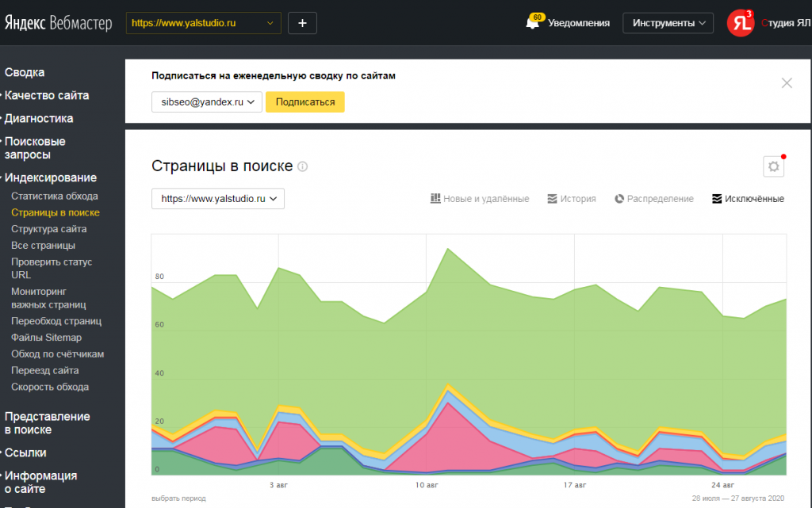The image size is (812, 508).
Task: Click the 24 авг date on the chart axis
Action: pos(722,485)
